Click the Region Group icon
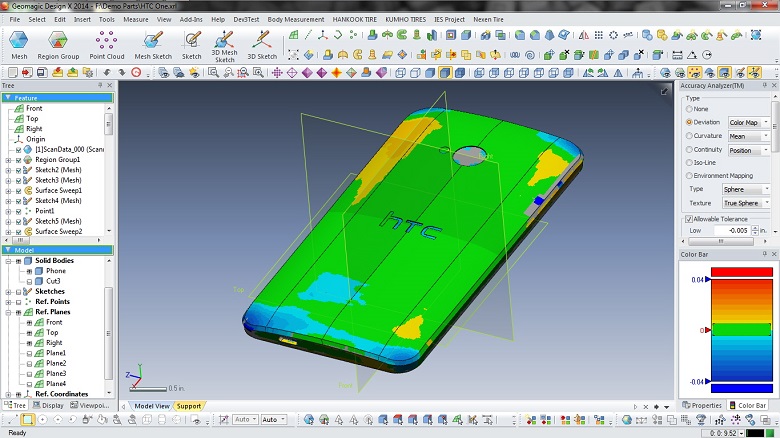This screenshot has height=438, width=780. coord(58,43)
